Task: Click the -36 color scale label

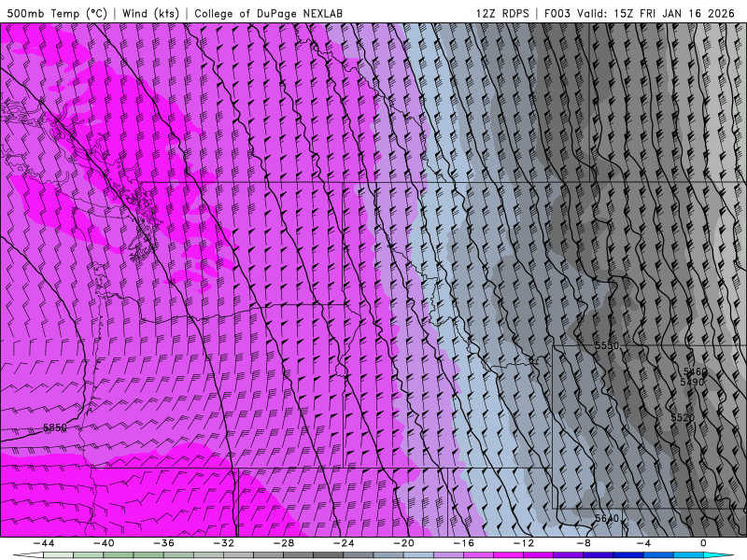Action: point(164,543)
